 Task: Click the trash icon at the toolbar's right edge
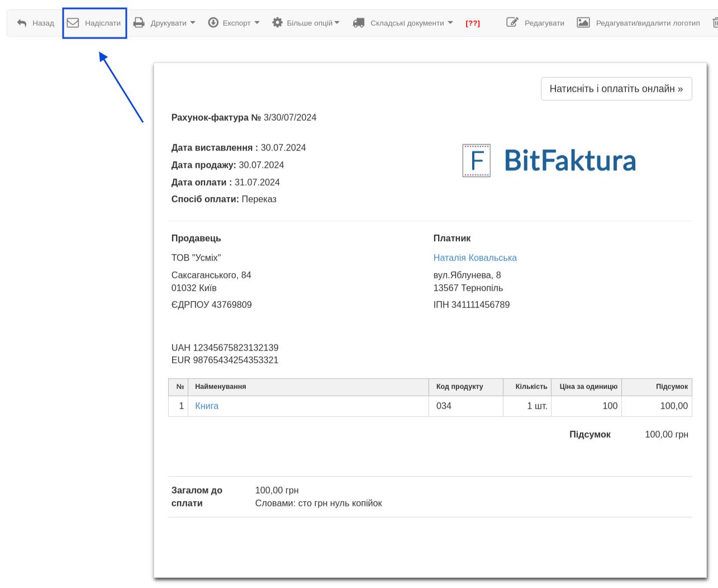[x=715, y=23]
